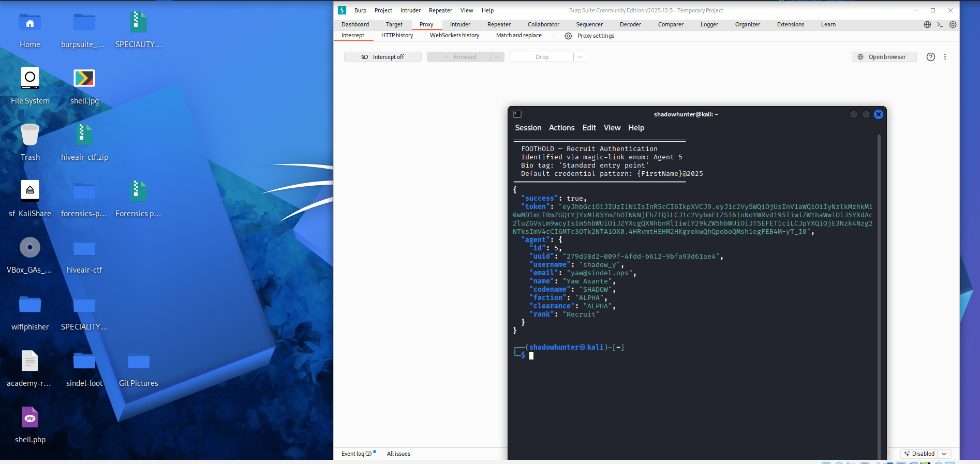The height and width of the screenshot is (464, 980).
Task: Expand the Drop button dropdown arrow
Action: (x=580, y=57)
